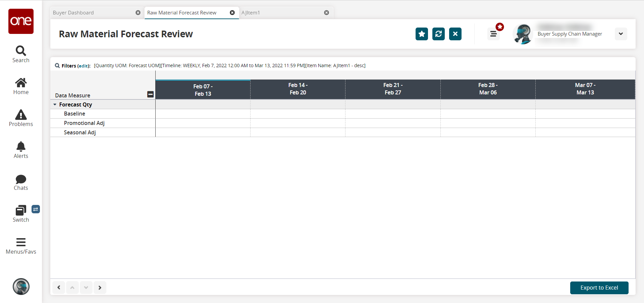Click the up arrow pager button
The image size is (644, 303).
click(72, 288)
